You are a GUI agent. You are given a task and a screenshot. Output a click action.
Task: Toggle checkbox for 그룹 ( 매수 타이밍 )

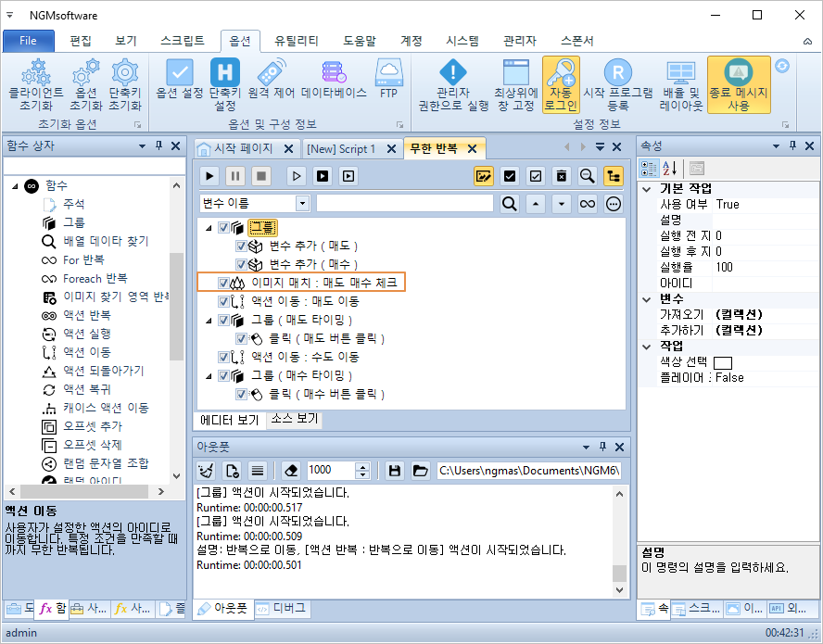tap(223, 376)
